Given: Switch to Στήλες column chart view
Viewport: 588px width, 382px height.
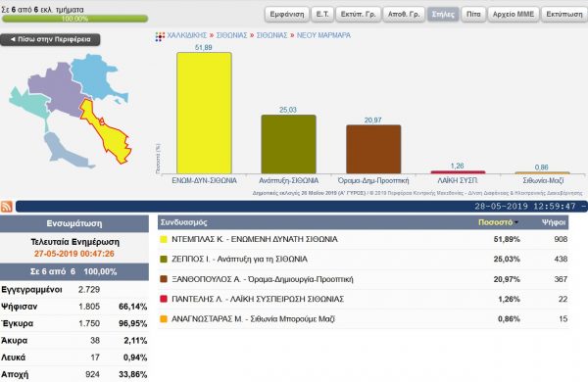Looking at the screenshot, I should (x=443, y=15).
